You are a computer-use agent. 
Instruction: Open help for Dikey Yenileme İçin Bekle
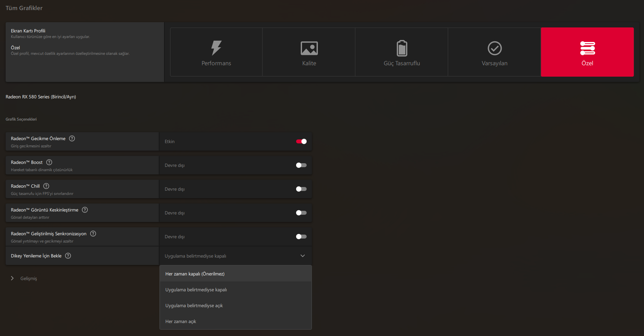click(x=68, y=256)
